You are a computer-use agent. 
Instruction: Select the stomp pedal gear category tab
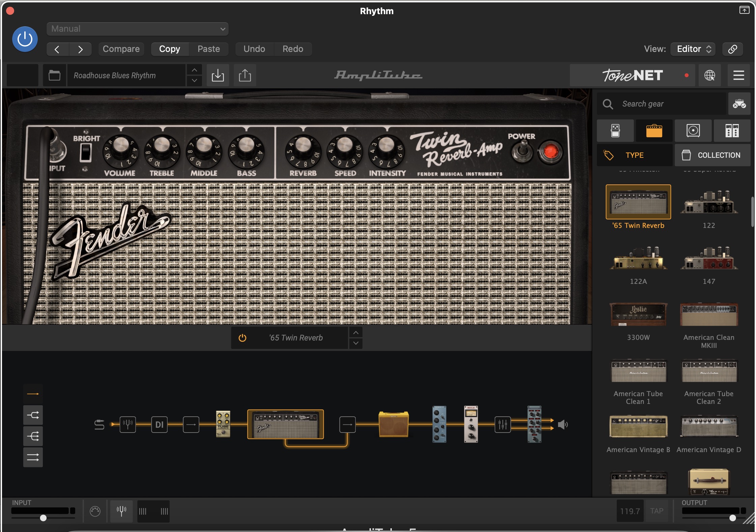click(615, 131)
